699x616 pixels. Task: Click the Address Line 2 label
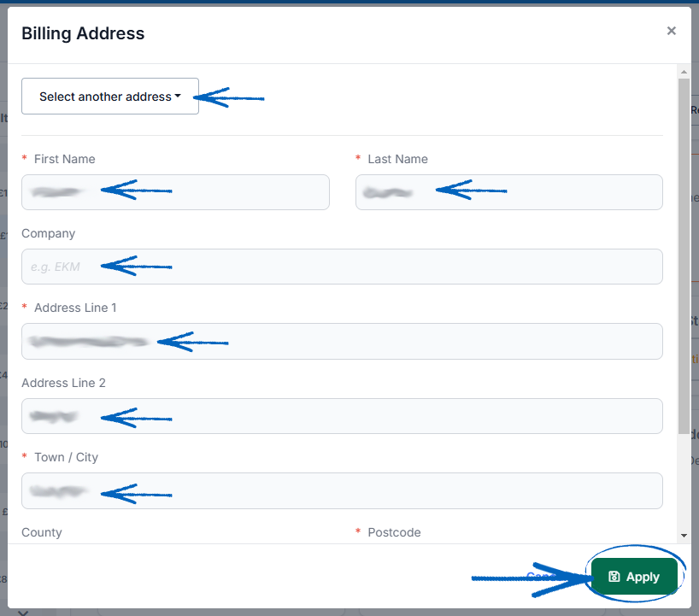[x=63, y=383]
